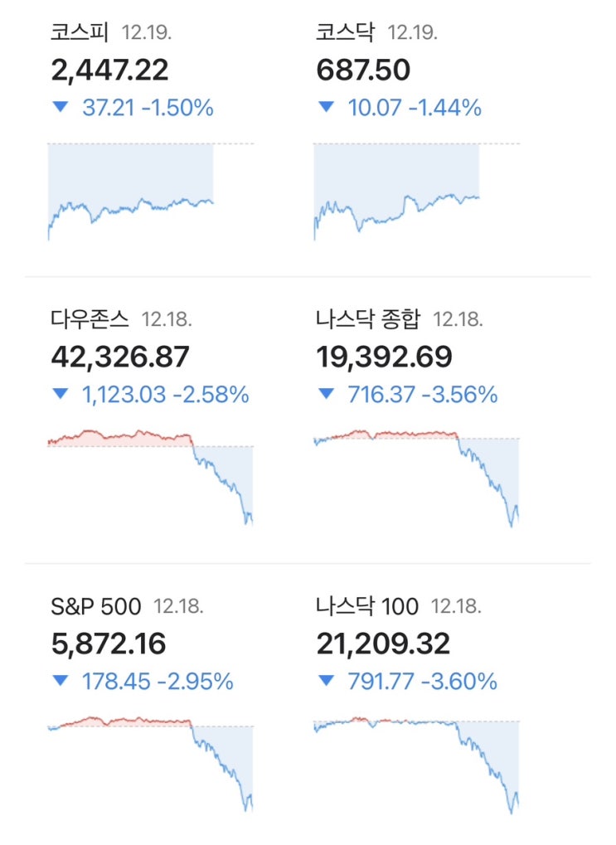Click the 코스피 value 2,447.22
The height and width of the screenshot is (845, 616).
click(109, 70)
